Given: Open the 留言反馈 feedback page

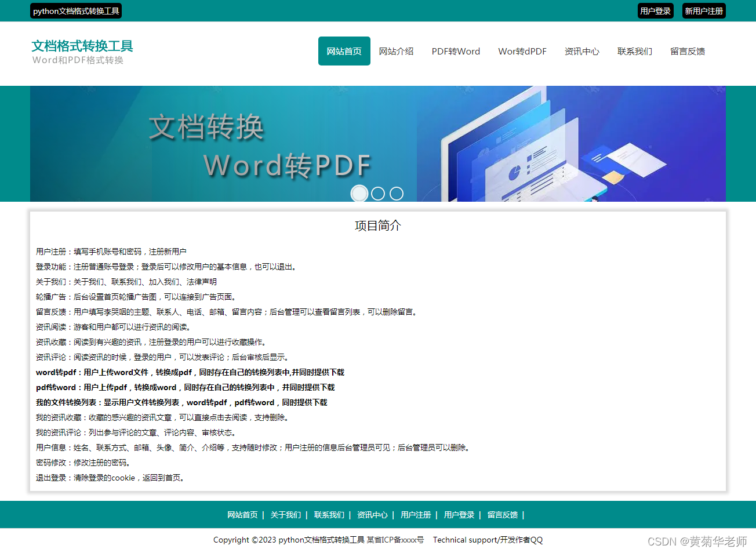Looking at the screenshot, I should 687,51.
